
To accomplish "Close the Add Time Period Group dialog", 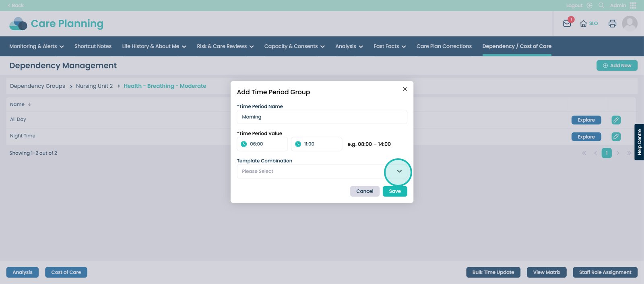I will click(x=405, y=89).
